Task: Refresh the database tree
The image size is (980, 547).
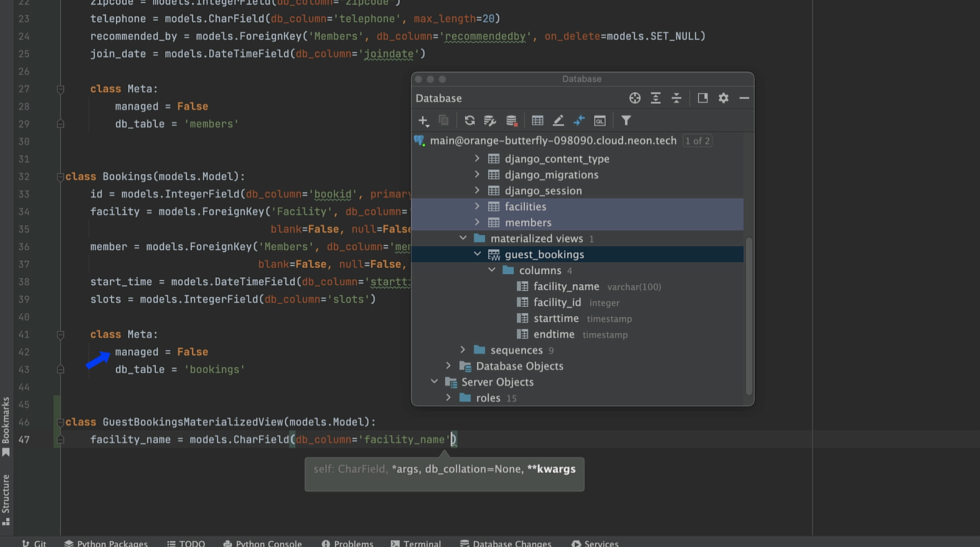Action: (x=469, y=120)
